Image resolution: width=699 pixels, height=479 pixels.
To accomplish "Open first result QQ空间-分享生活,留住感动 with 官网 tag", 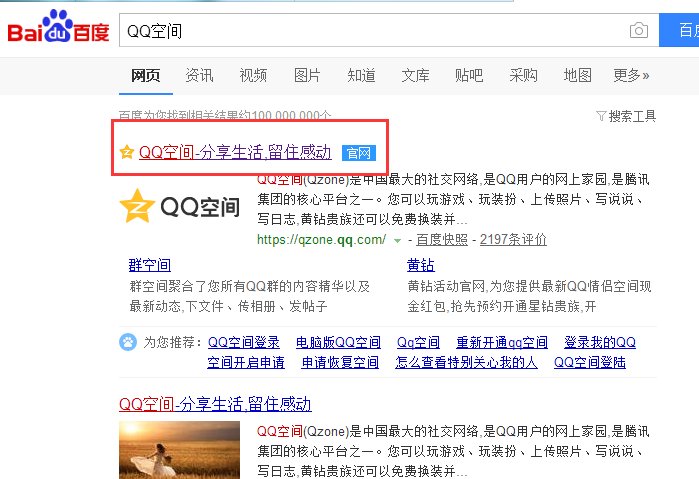I will (x=235, y=153).
